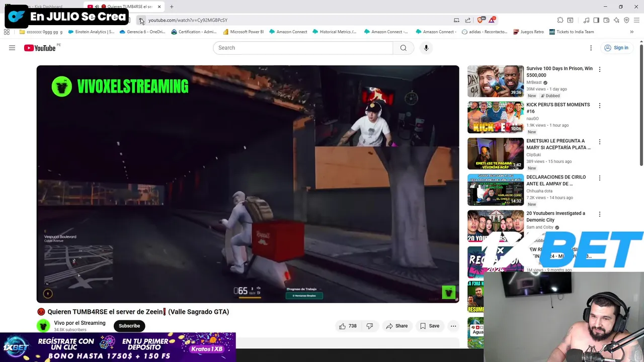644x362 pixels.
Task: Share the current video
Action: (x=396, y=326)
